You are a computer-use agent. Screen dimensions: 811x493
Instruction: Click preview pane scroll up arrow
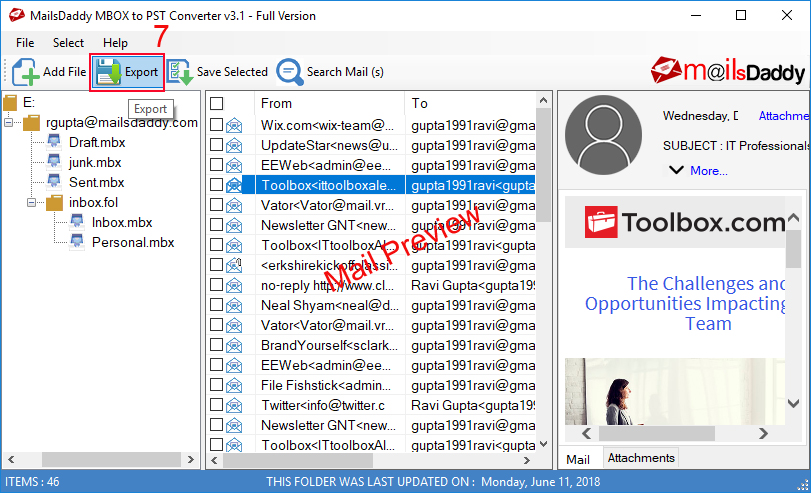click(x=793, y=218)
